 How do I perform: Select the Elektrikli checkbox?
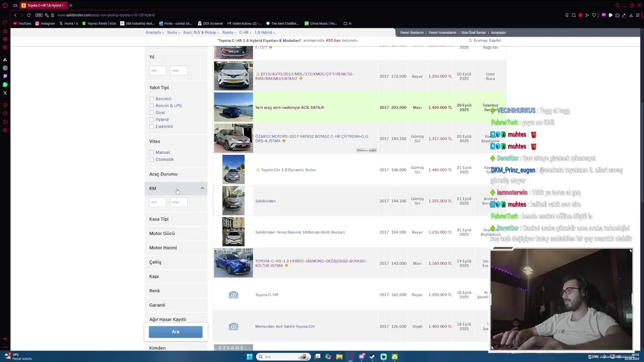coord(151,127)
